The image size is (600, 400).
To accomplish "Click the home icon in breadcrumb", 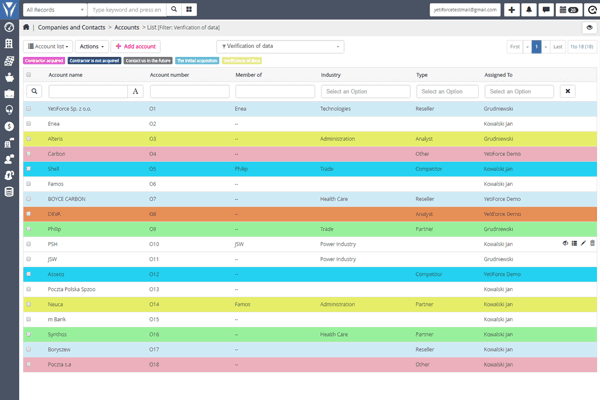I will 27,28.
